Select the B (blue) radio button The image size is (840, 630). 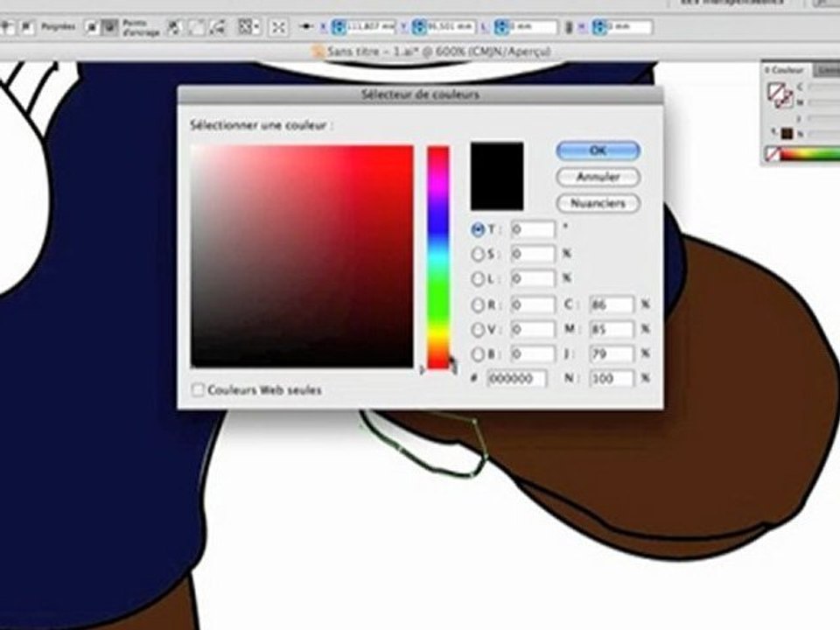[x=477, y=354]
